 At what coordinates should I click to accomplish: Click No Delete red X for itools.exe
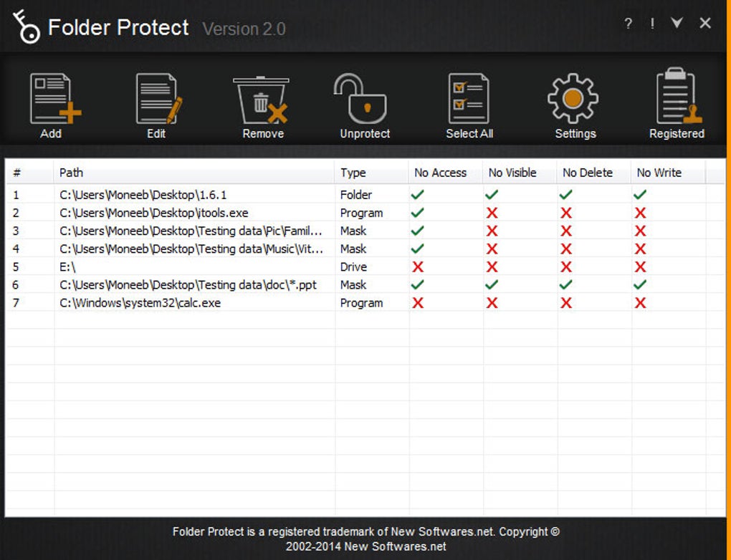click(x=566, y=213)
